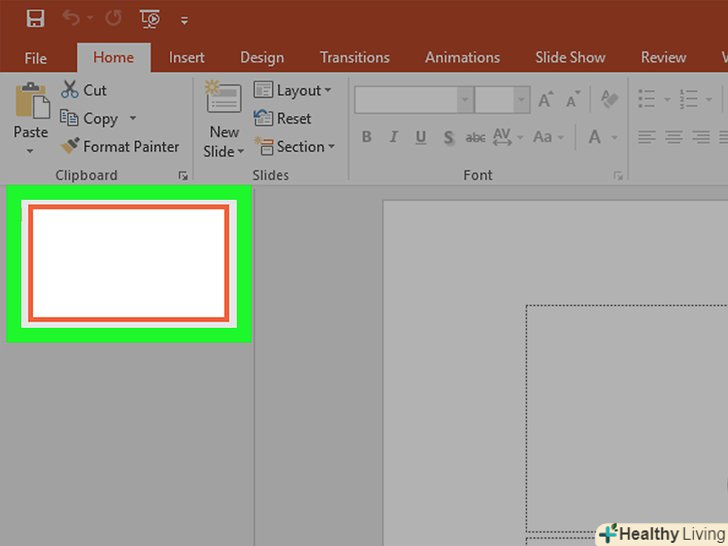Screen dimensions: 728x546
Task: Select the Format Painter brush
Action: click(x=70, y=146)
